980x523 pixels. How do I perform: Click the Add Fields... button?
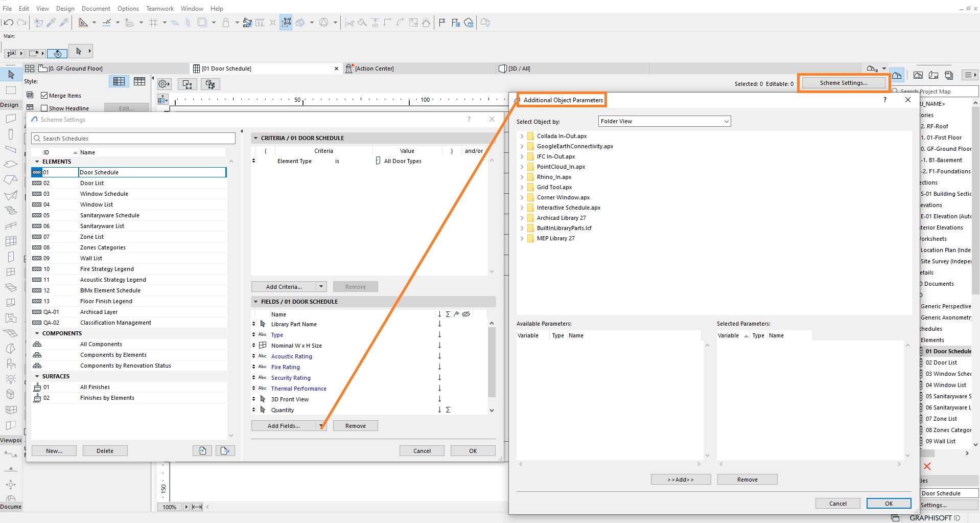(284, 426)
